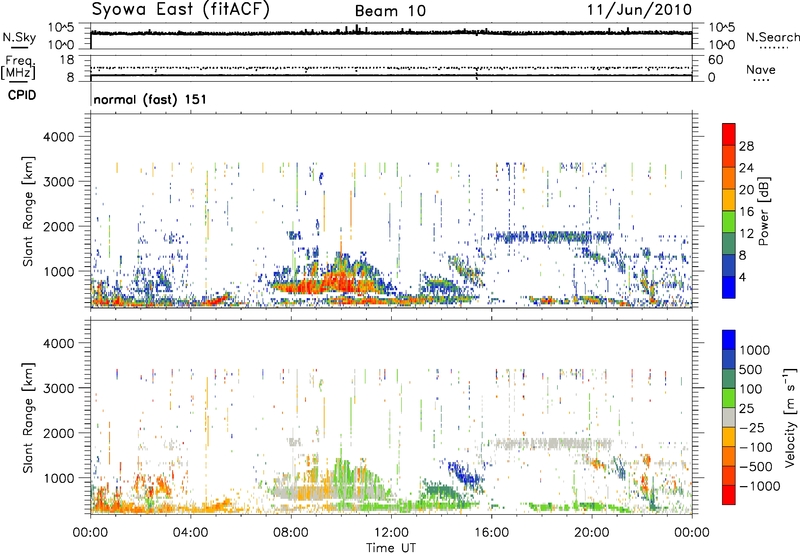The image size is (800, 554).
Task: Click the date "11/Jun/2010"
Action: [639, 10]
